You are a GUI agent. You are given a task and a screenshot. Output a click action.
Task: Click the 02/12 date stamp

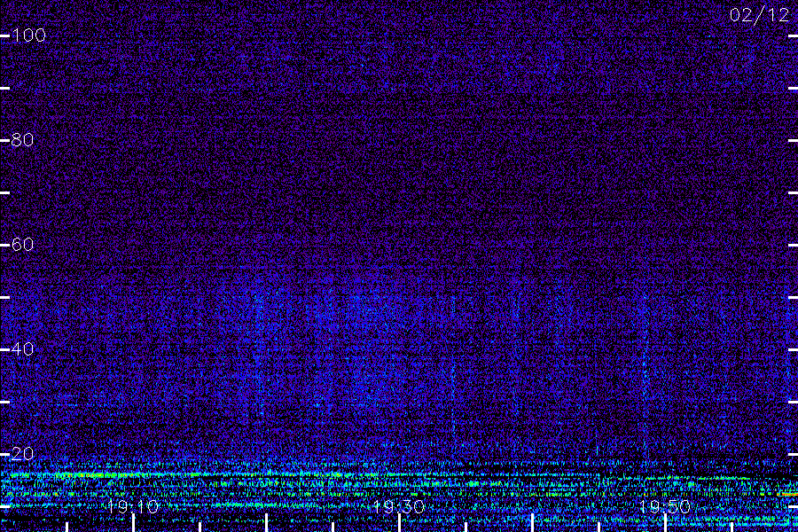pyautogui.click(x=759, y=15)
